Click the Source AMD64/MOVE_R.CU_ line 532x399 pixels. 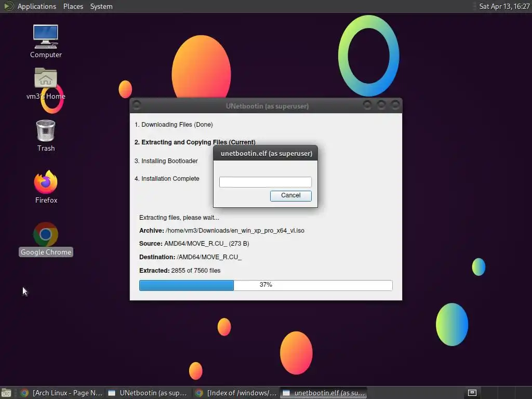(194, 244)
